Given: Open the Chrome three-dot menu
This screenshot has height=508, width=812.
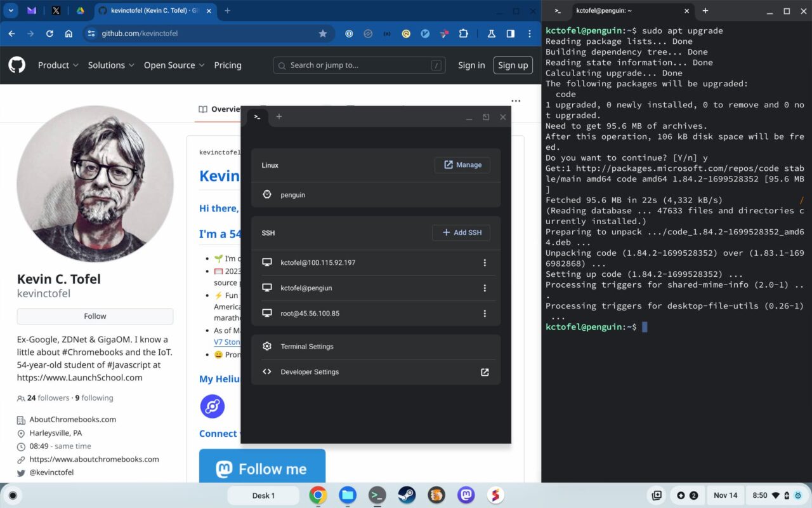Looking at the screenshot, I should (x=530, y=34).
